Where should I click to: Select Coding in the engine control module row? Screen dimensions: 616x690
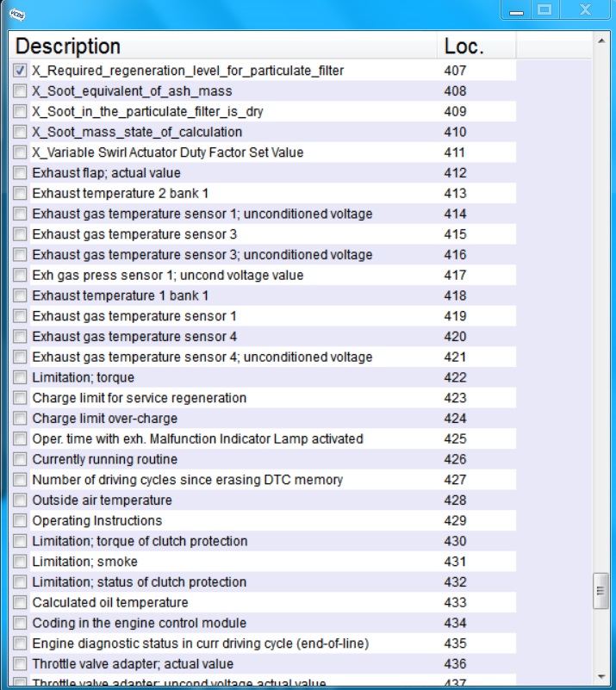point(263,623)
